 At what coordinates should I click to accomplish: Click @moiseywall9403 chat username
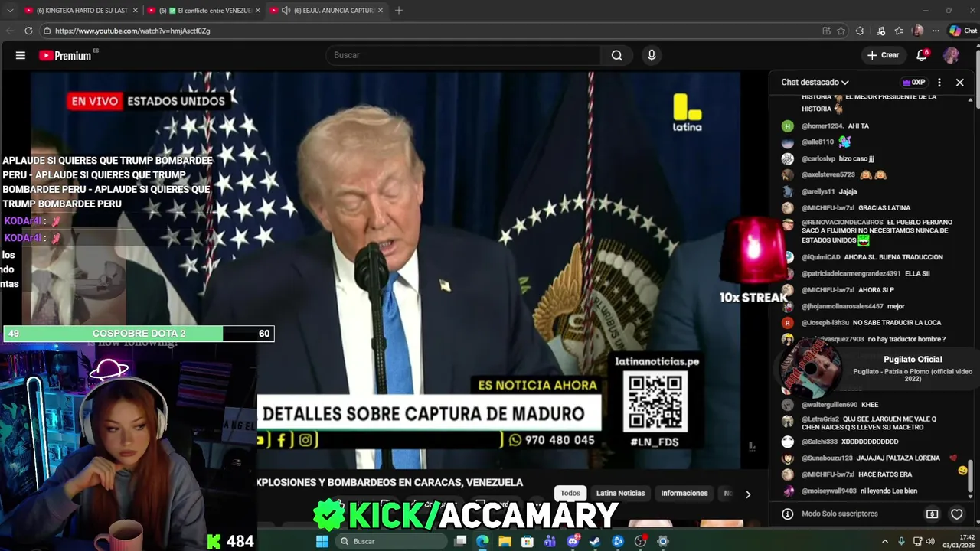[x=829, y=491]
